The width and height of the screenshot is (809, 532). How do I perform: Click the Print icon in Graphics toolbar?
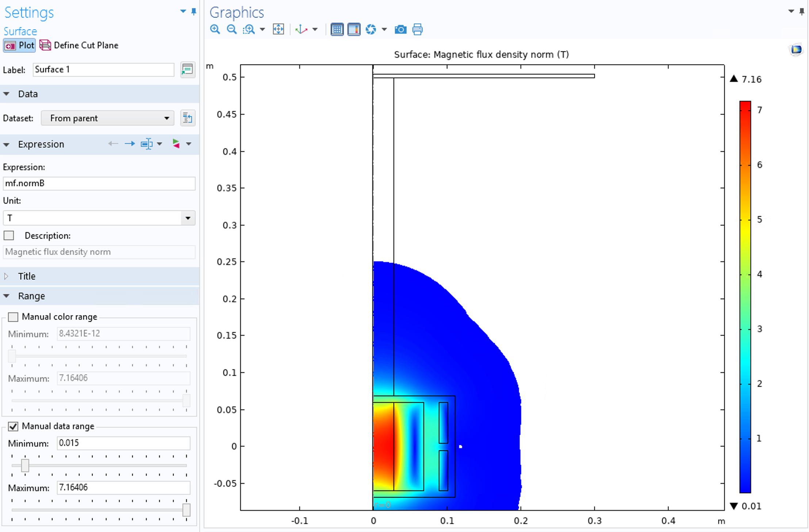(x=417, y=30)
